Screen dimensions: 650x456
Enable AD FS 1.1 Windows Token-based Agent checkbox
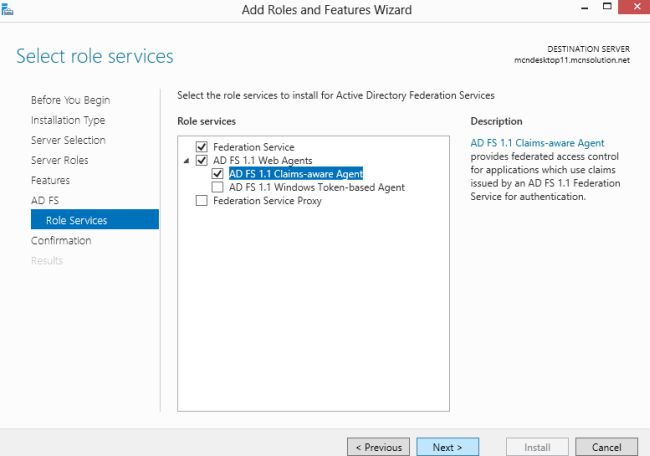click(218, 187)
